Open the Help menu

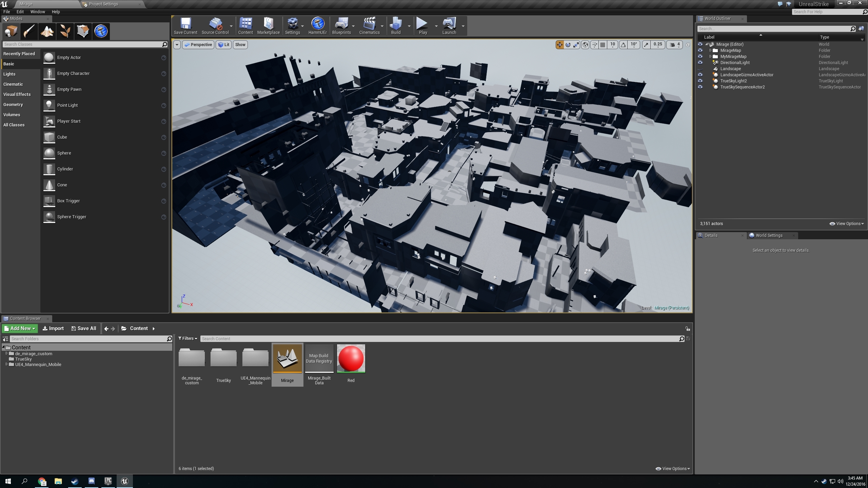tap(56, 12)
